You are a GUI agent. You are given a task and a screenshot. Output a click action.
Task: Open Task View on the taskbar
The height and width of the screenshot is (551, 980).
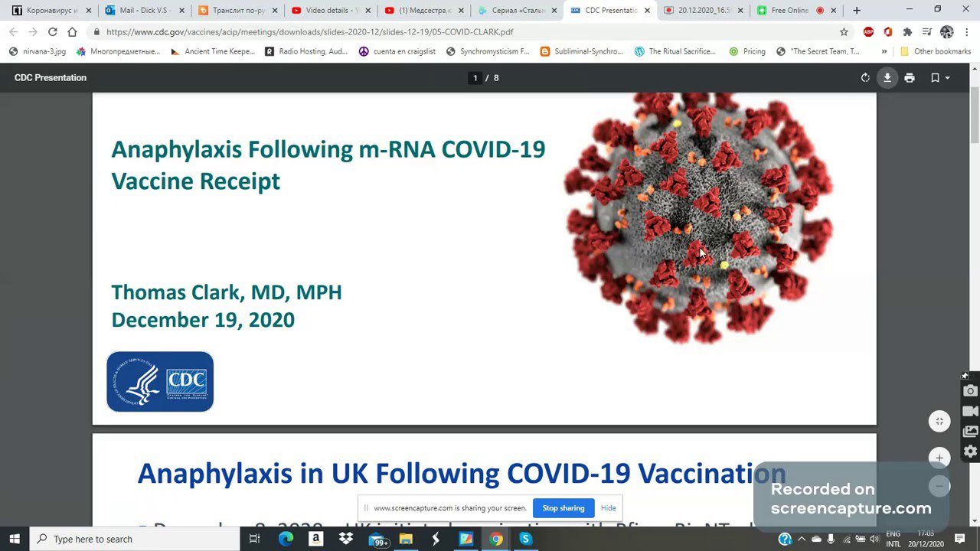(x=254, y=539)
